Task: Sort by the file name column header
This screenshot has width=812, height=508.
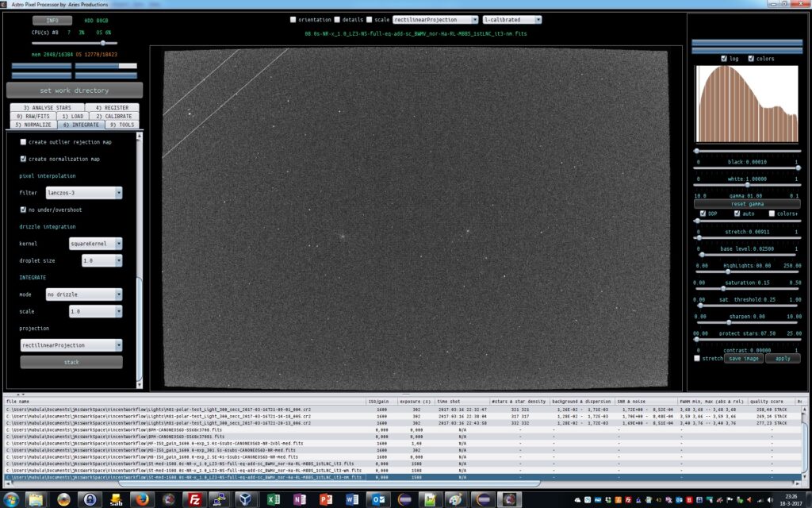Action: [x=185, y=401]
